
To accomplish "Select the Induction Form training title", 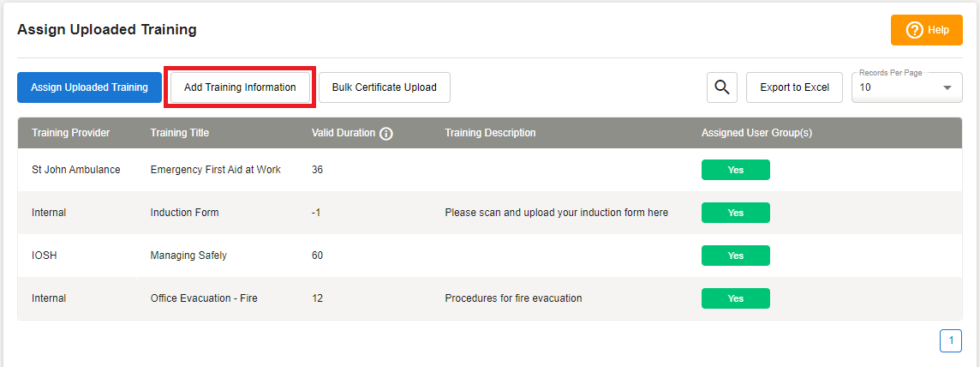I will tap(184, 213).
